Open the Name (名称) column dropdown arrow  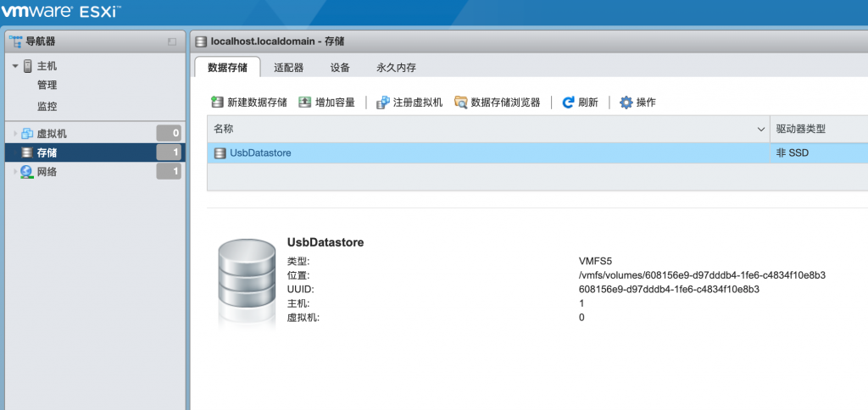click(760, 130)
